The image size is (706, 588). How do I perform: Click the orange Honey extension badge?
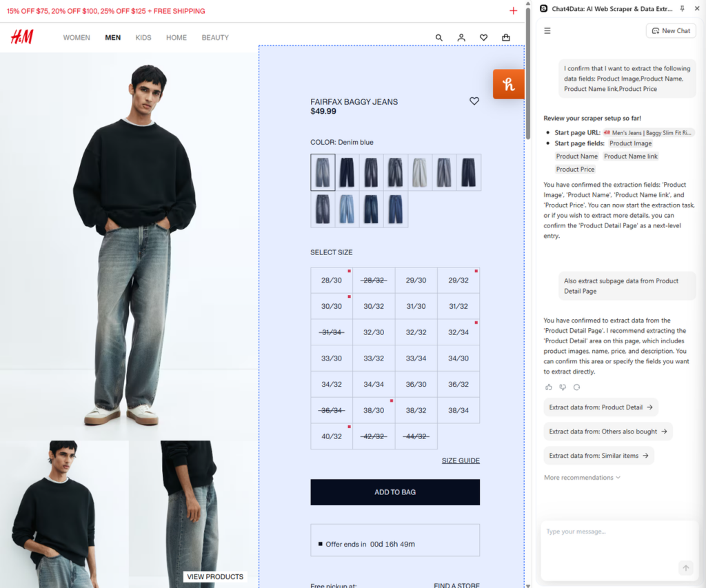pos(509,84)
